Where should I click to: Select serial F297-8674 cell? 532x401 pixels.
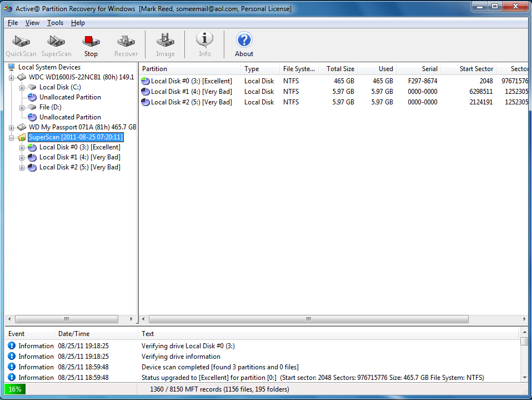[423, 81]
